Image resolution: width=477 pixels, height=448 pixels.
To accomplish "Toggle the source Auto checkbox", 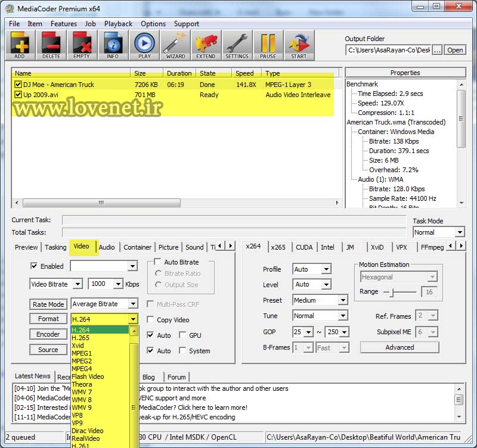I will pyautogui.click(x=150, y=350).
